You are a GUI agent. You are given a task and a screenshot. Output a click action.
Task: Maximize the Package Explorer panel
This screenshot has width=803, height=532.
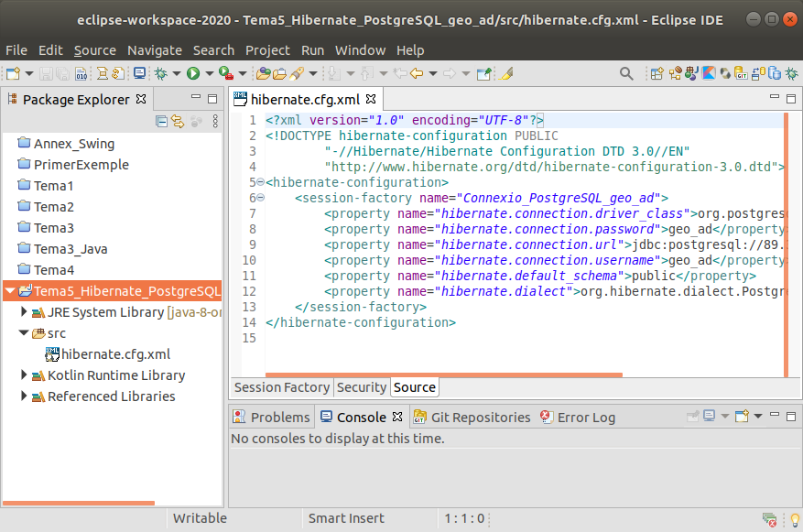212,99
